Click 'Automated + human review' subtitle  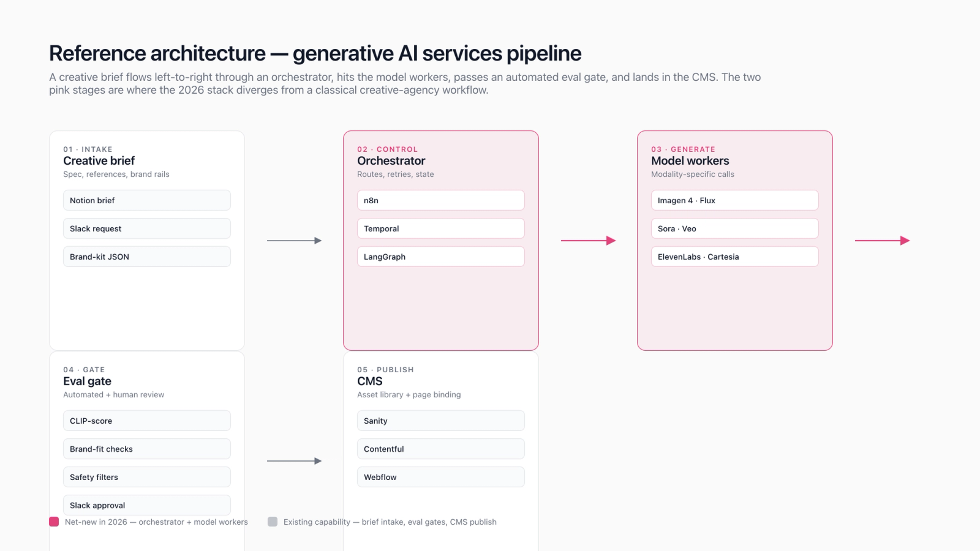tap(114, 395)
